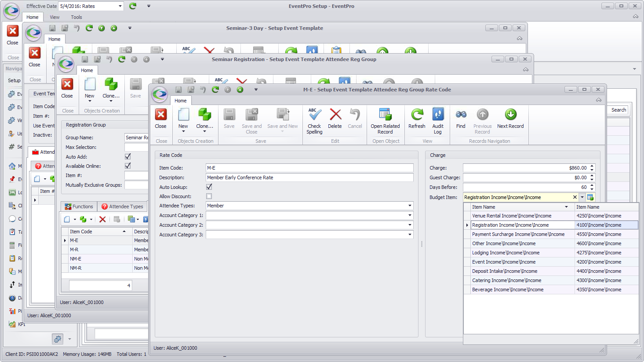Screen dimensions: 644x362
Task: Click the Item Code input field
Action: point(309,168)
